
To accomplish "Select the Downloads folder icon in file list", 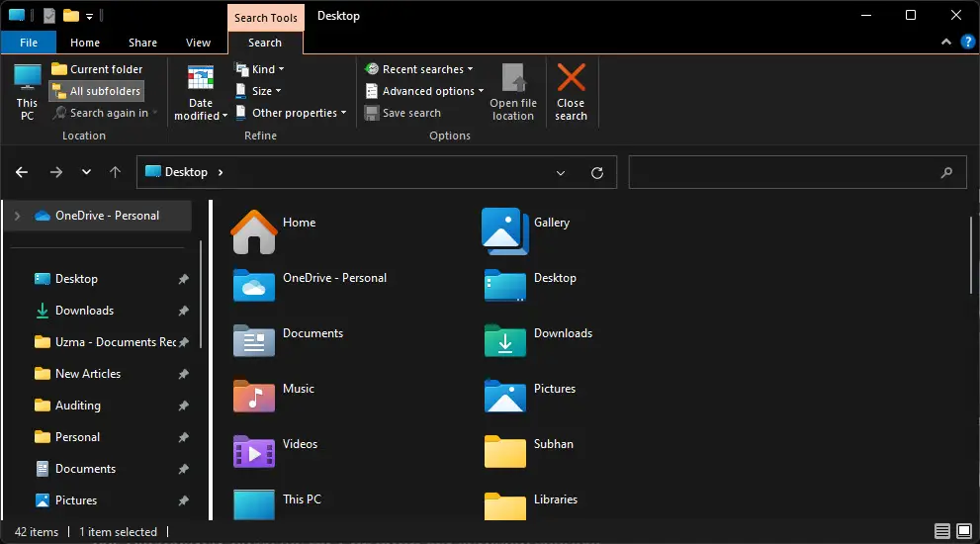I will (505, 341).
